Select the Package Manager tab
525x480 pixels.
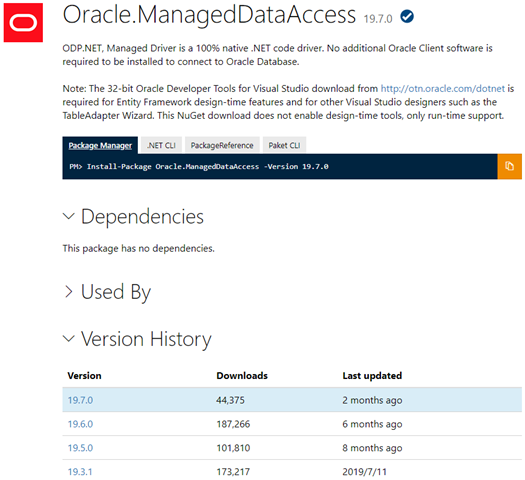pos(100,145)
